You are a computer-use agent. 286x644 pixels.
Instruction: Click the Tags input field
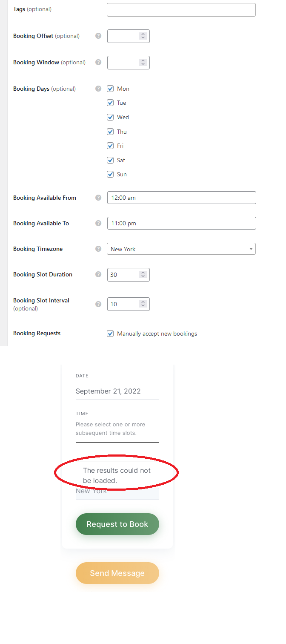181,10
